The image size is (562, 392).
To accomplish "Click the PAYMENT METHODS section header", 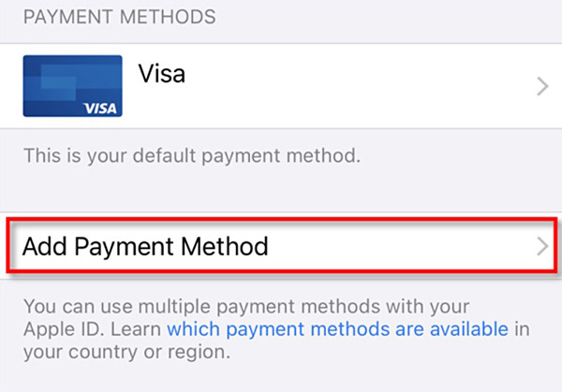I will (120, 17).
